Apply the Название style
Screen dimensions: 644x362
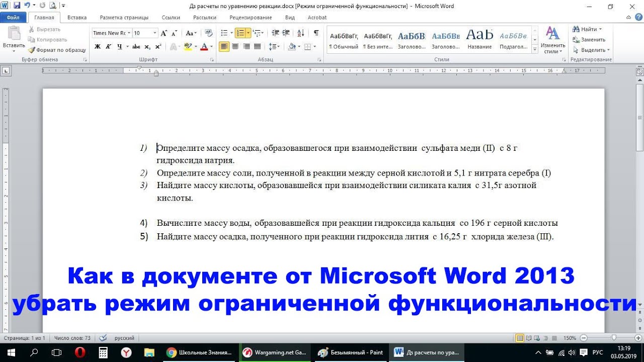click(x=479, y=40)
